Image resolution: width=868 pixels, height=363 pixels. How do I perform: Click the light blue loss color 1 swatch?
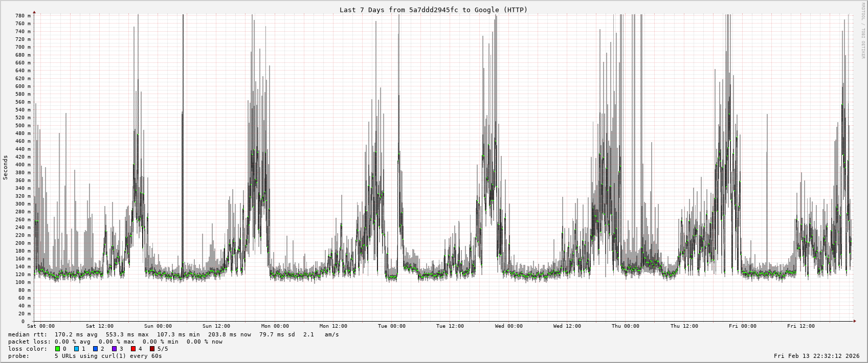point(76,349)
